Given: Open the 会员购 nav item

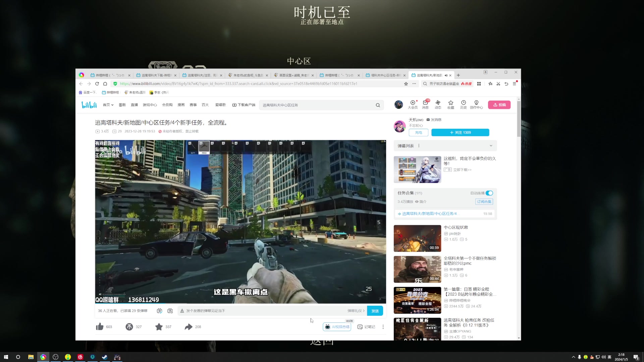Looking at the screenshot, I should (167, 105).
